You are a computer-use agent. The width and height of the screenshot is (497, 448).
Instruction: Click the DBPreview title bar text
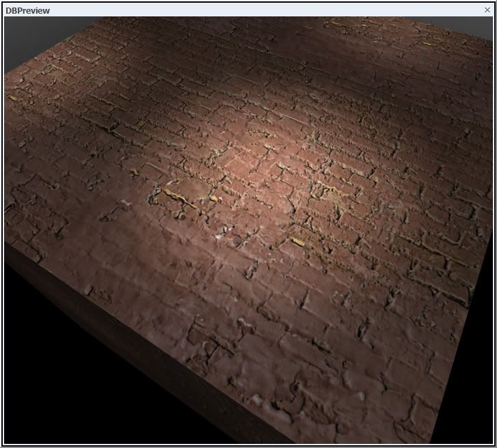point(27,11)
